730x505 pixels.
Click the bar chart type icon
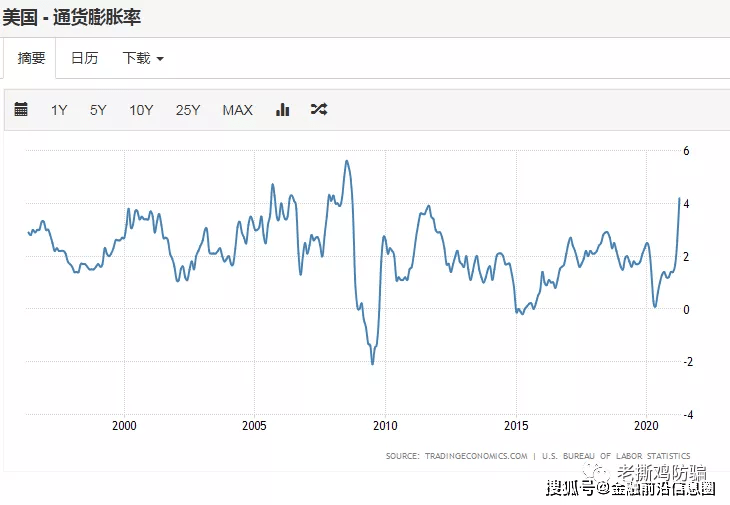click(282, 110)
